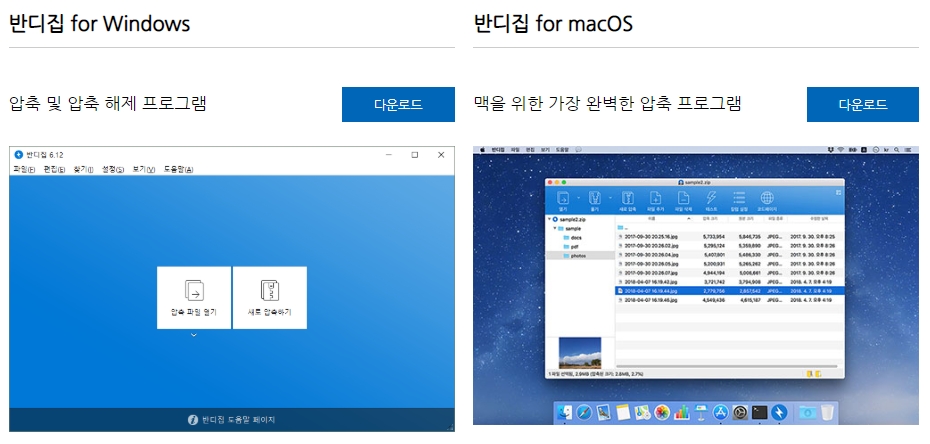The height and width of the screenshot is (444, 930).
Task: Open the 찾기(I) menu
Action: coord(83,170)
